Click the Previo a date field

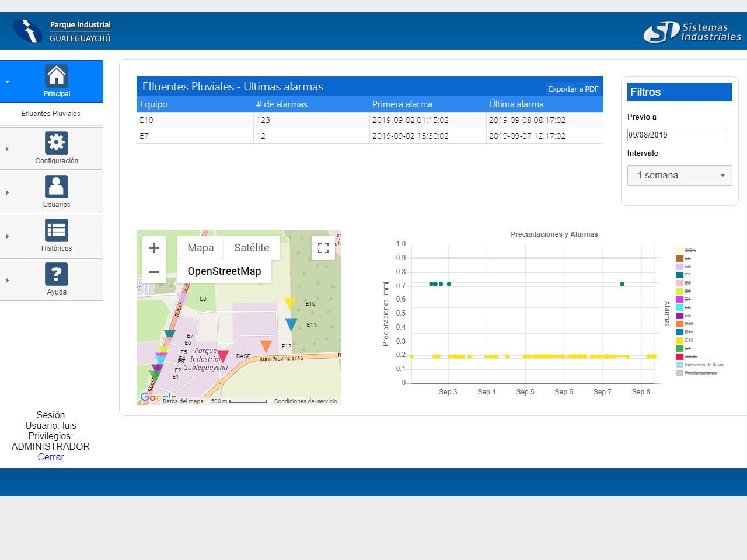tap(677, 135)
